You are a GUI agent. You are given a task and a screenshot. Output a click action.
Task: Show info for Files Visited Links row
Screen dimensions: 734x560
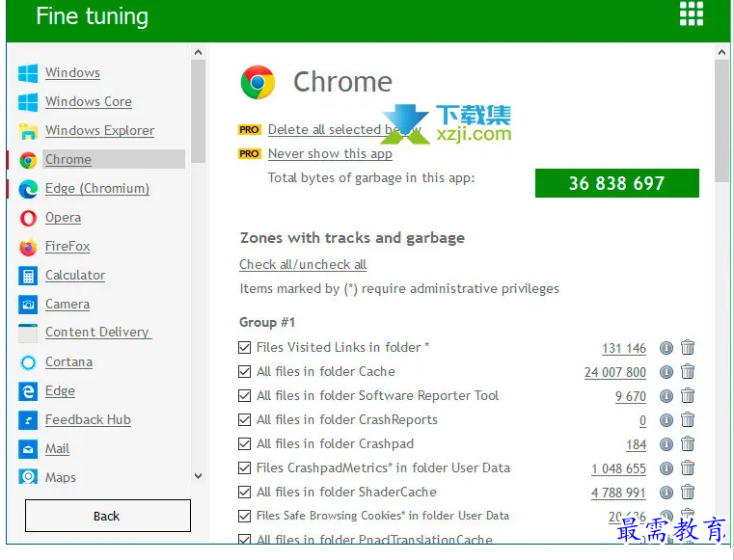[666, 348]
